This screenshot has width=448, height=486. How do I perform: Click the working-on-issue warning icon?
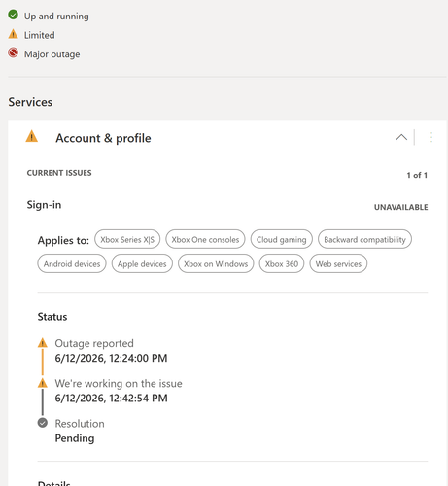[x=43, y=383]
